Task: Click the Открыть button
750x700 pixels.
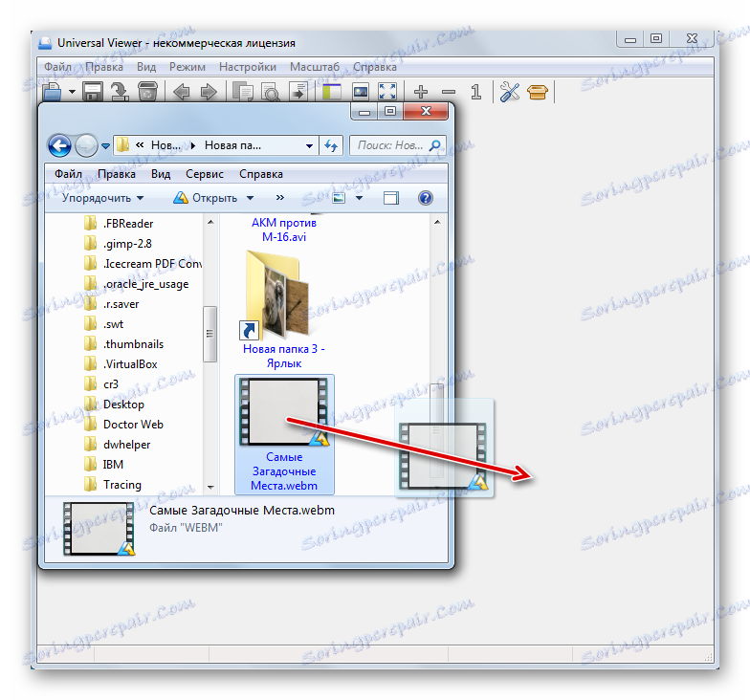Action: click(x=205, y=198)
